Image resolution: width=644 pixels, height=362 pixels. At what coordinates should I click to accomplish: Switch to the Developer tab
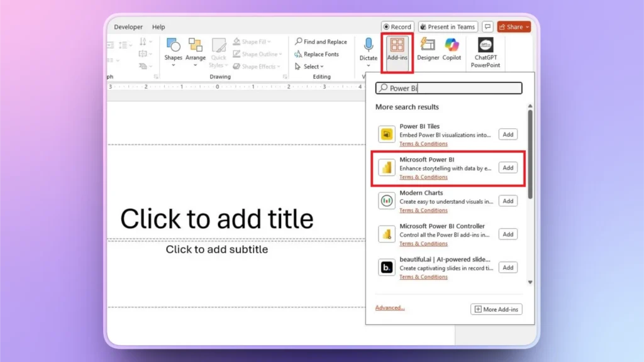point(128,26)
